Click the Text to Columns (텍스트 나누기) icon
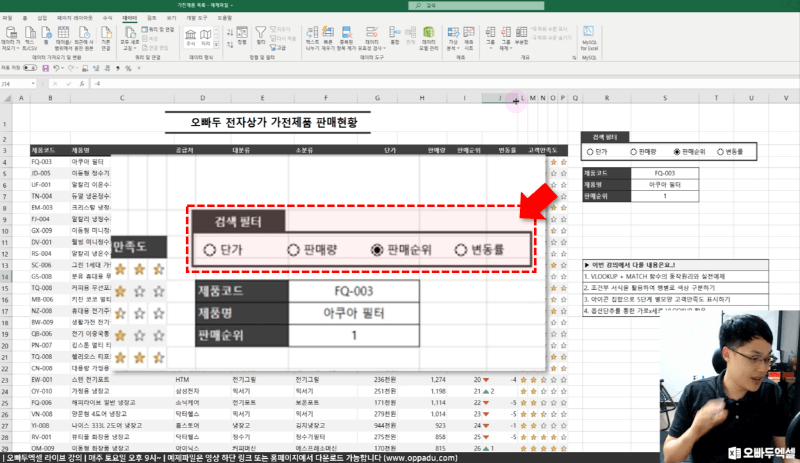The image size is (800, 463). point(313,36)
